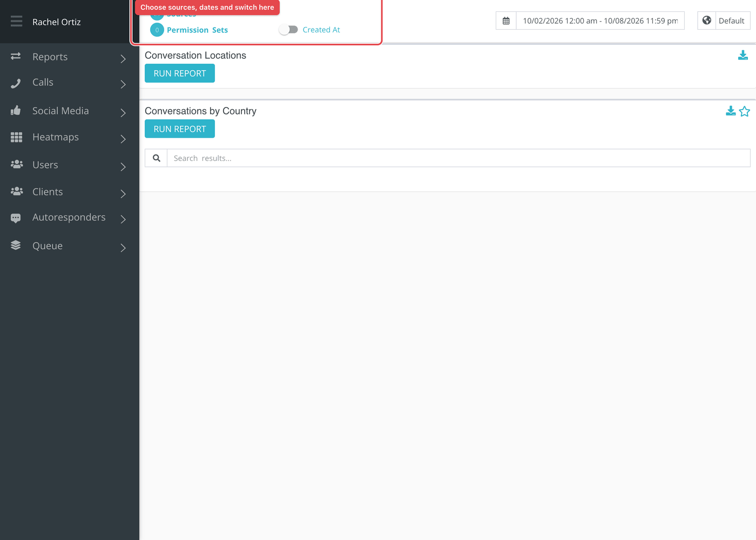756x540 pixels.
Task: Click the Created At label
Action: tap(321, 30)
